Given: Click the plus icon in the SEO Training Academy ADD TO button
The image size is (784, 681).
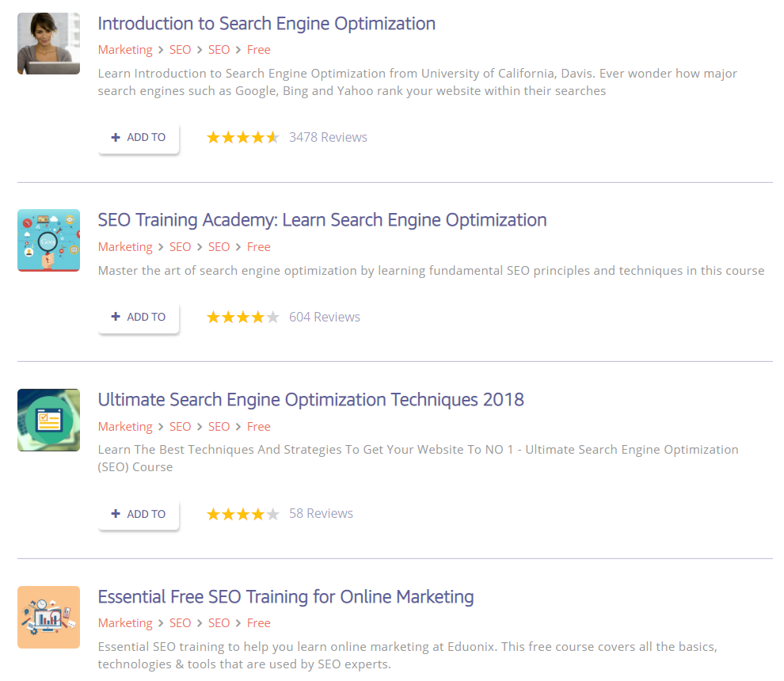Looking at the screenshot, I should pyautogui.click(x=116, y=317).
